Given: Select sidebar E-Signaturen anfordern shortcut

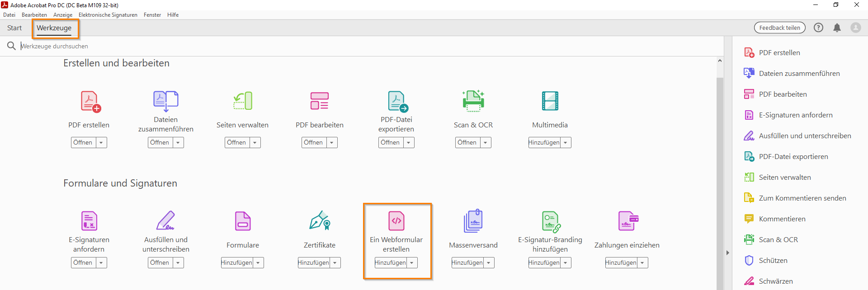Looking at the screenshot, I should coord(788,115).
